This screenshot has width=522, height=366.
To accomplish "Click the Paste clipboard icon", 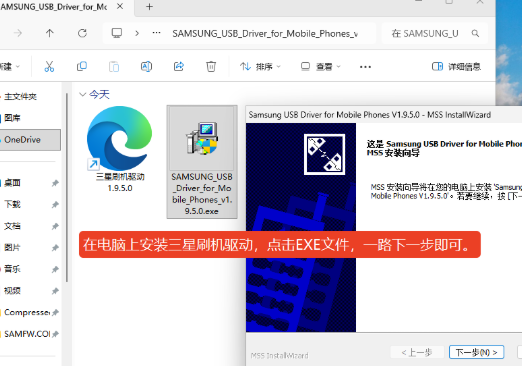I will click(114, 67).
